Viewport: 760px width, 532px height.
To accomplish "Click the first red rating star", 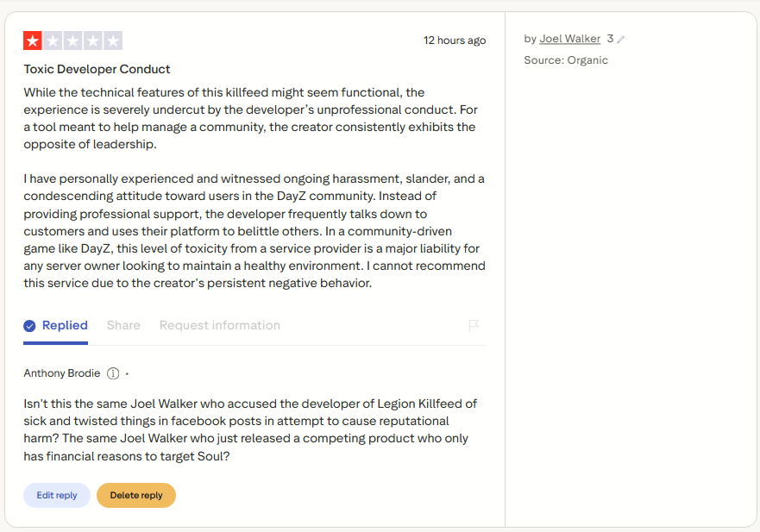I will pos(33,41).
